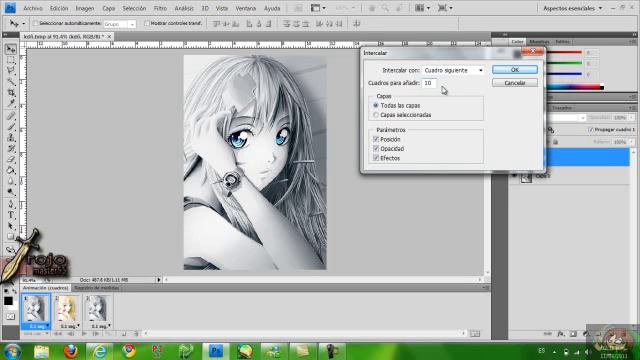Confirm Intercalar dialog with OK
The width and height of the screenshot is (640, 360).
pos(515,70)
